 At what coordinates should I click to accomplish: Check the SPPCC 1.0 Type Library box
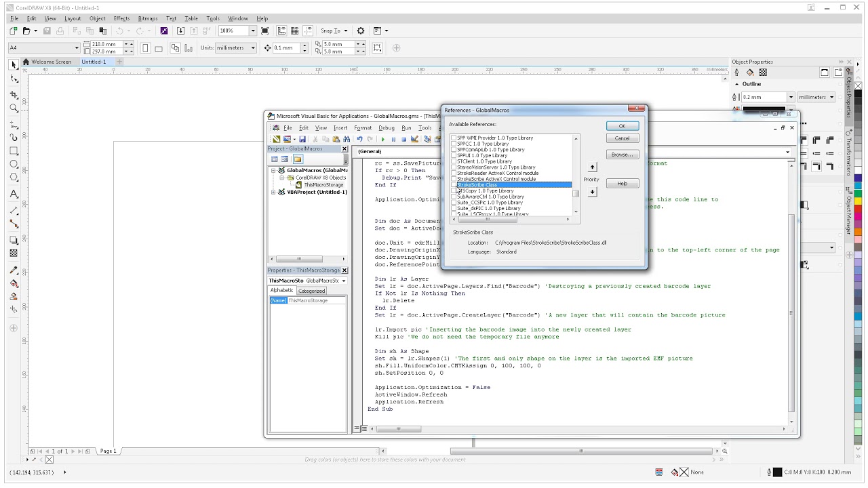(x=454, y=144)
